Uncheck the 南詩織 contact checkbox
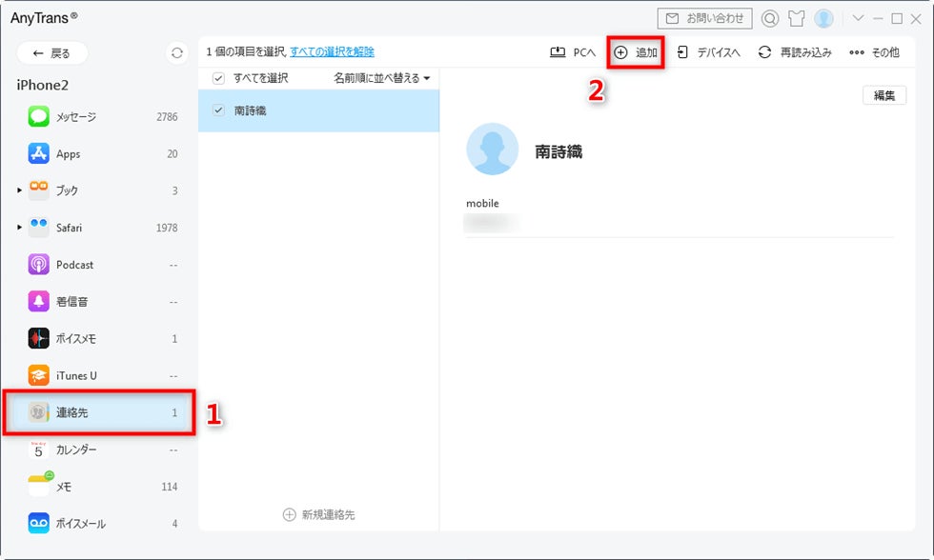This screenshot has height=560, width=934. pyautogui.click(x=218, y=110)
